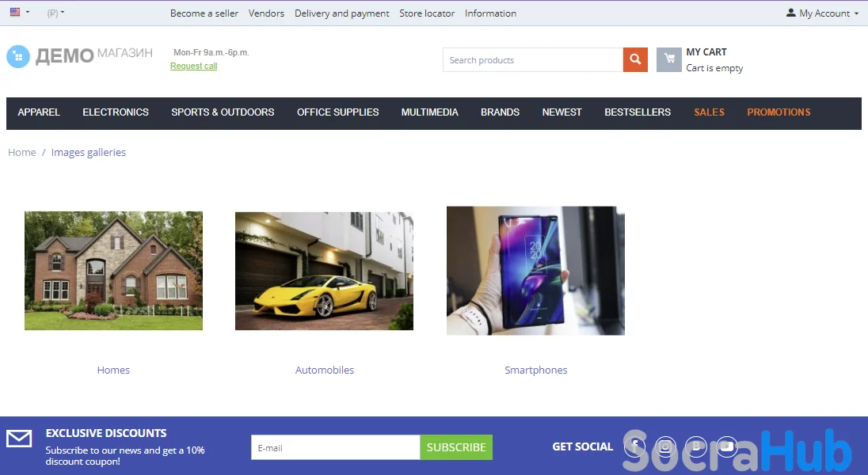868x475 pixels.
Task: Go to Home breadcrumb
Action: [22, 152]
